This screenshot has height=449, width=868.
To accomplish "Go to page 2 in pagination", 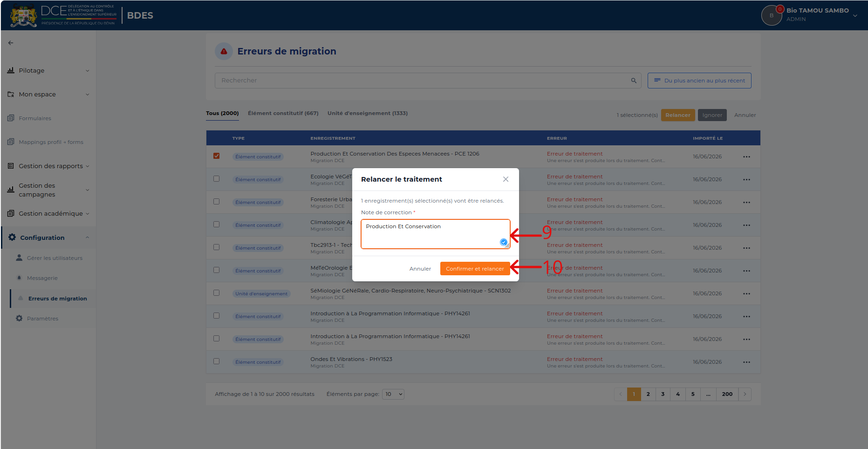I will pos(648,394).
